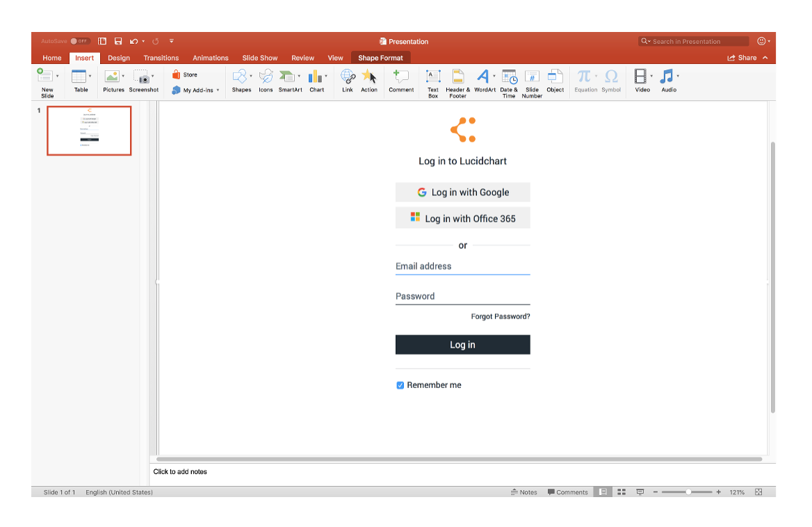The image size is (812, 527).
Task: Click the Redo icon in the title bar
Action: click(x=155, y=42)
